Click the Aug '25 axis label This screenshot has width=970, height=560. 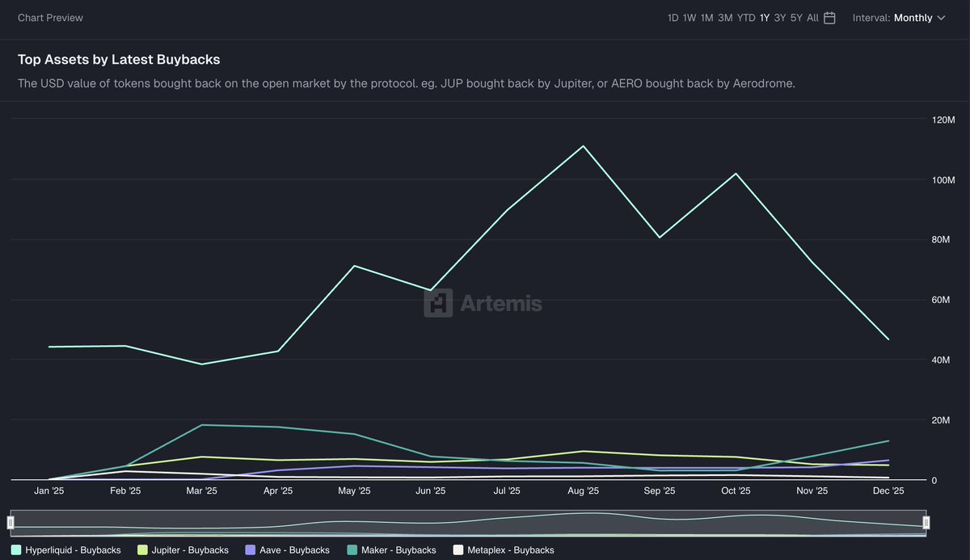click(x=582, y=491)
